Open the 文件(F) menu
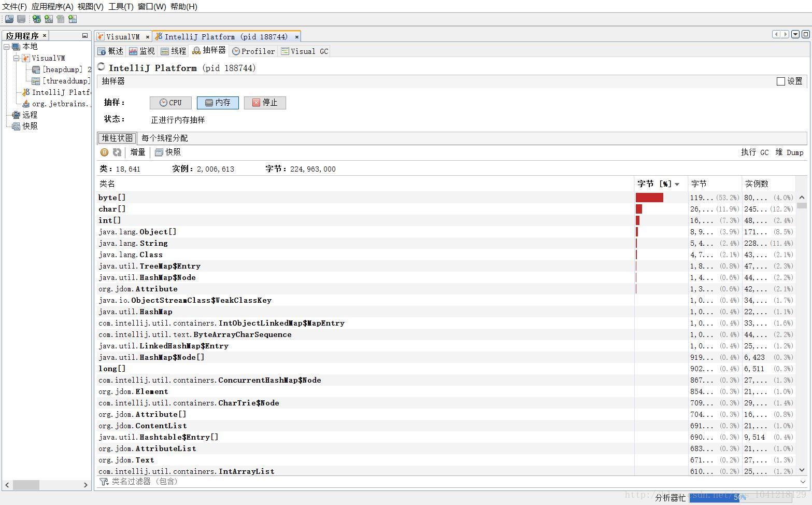812x505 pixels. [x=15, y=6]
